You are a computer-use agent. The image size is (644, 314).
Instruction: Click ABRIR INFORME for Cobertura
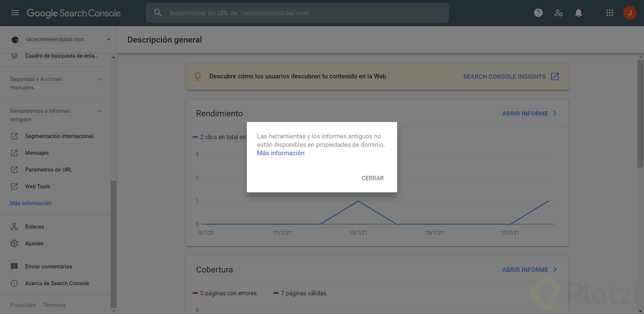pos(525,270)
